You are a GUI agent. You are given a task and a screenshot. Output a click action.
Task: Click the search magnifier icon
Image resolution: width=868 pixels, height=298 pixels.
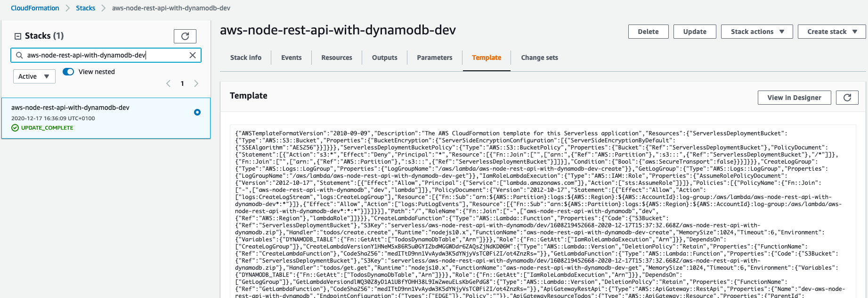click(x=19, y=55)
